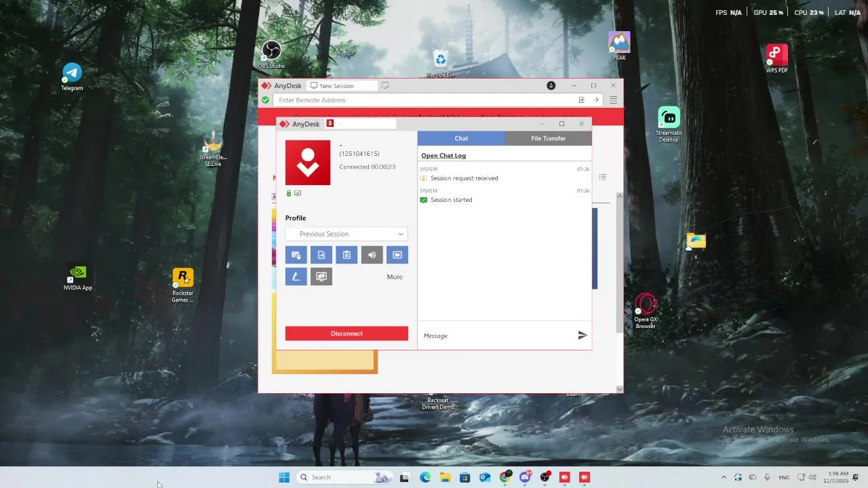
Task: Open Outlook from taskbar
Action: pos(485,477)
